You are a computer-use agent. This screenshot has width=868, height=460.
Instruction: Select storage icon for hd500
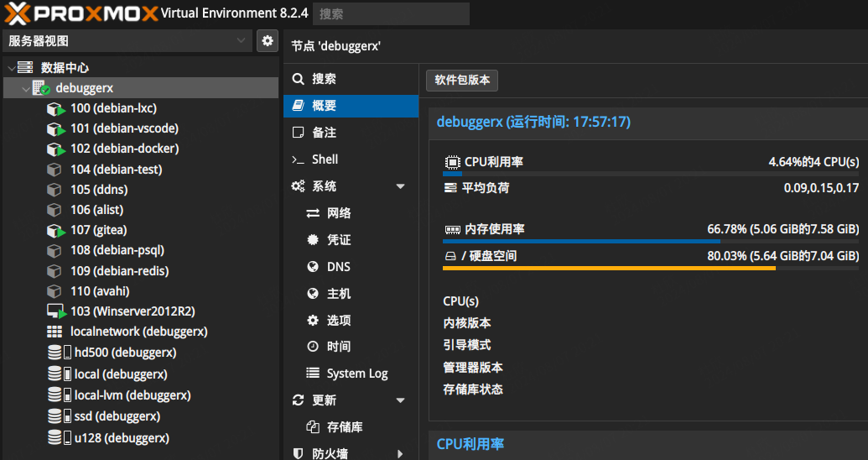coord(60,353)
